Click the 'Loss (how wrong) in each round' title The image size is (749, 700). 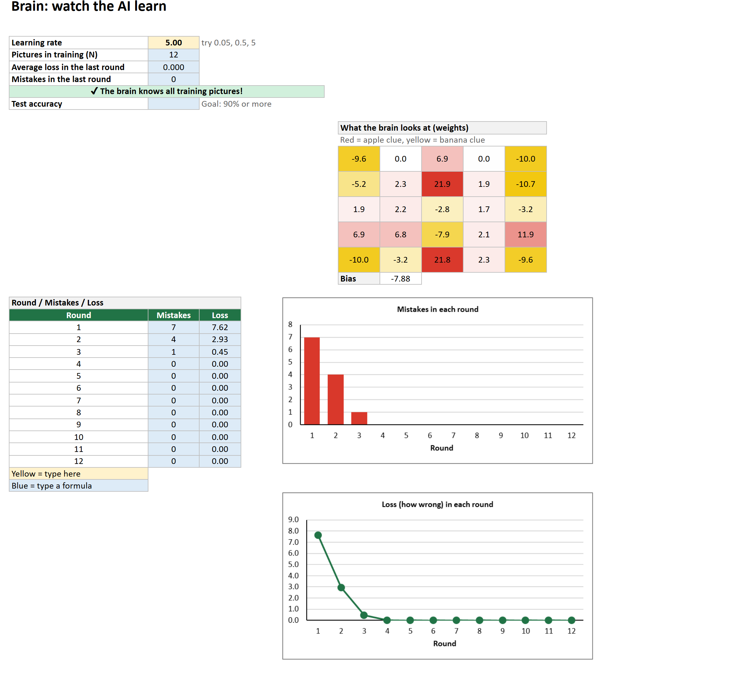click(437, 505)
